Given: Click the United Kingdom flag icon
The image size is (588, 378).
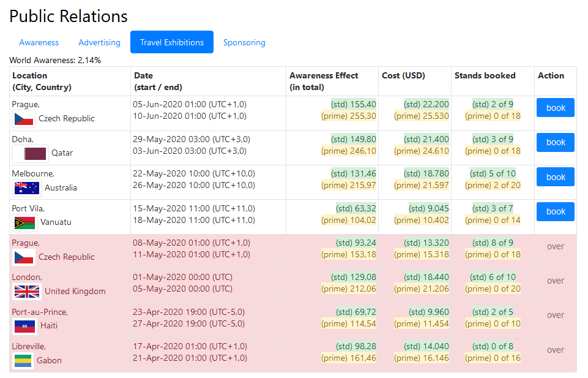Looking at the screenshot, I should tap(27, 292).
